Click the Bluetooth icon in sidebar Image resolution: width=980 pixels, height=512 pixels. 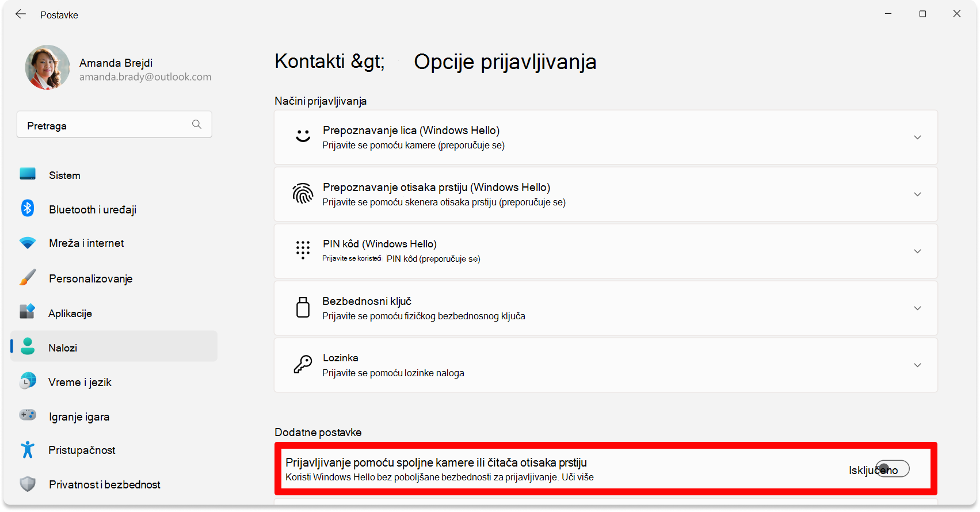coord(28,208)
